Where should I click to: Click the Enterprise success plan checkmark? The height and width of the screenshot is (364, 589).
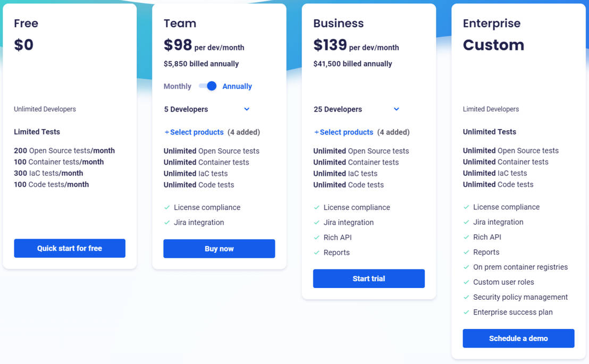coord(466,312)
